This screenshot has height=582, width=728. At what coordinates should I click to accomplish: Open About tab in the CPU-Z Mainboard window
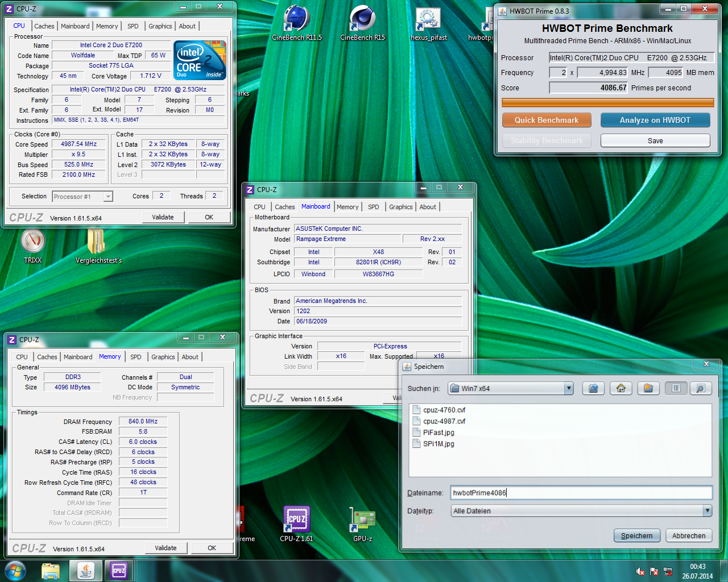tap(428, 207)
